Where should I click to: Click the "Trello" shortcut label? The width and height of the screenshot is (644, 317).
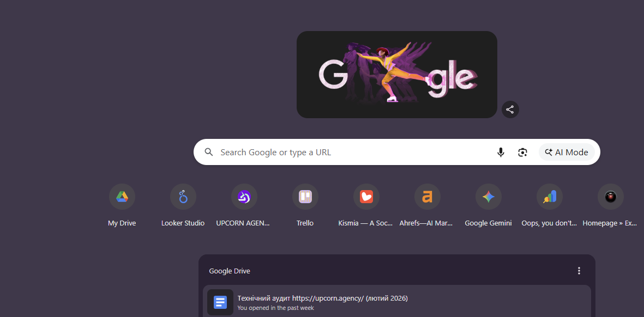pyautogui.click(x=305, y=223)
